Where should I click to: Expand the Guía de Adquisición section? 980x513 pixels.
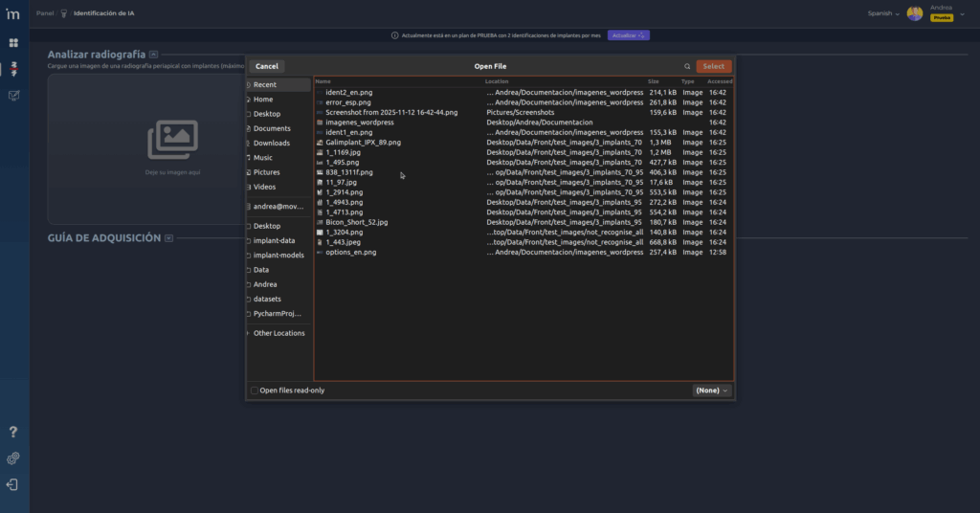(x=169, y=237)
